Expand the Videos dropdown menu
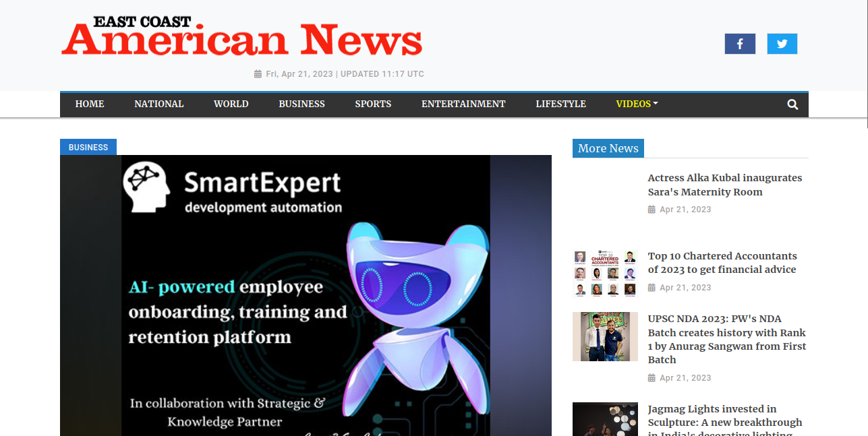Screen dimensions: 868x436 click(637, 104)
